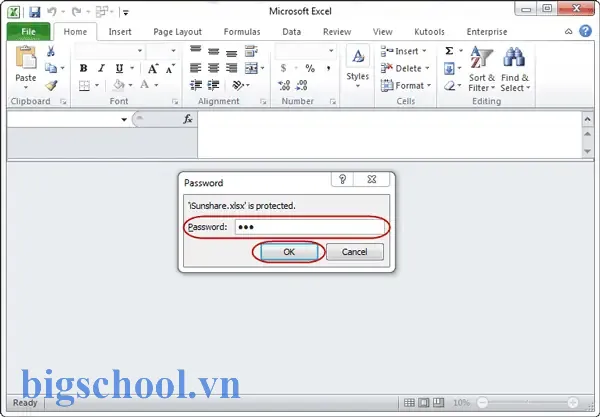The height and width of the screenshot is (417, 600).
Task: Toggle Italic formatting
Action: [101, 68]
